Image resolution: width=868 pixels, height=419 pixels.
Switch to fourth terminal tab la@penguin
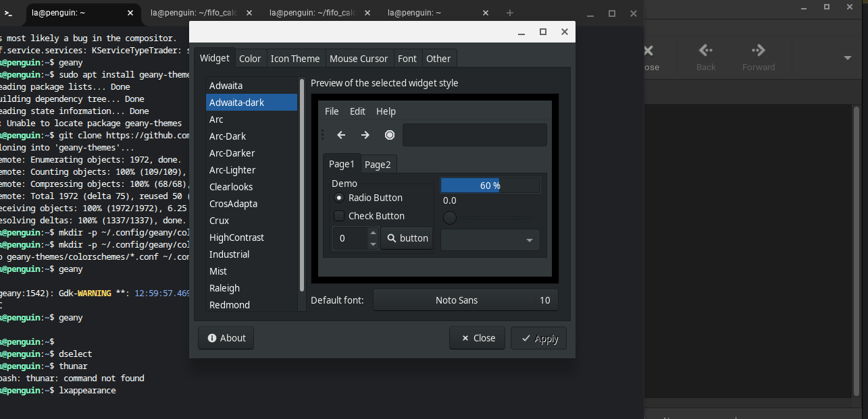[x=440, y=12]
